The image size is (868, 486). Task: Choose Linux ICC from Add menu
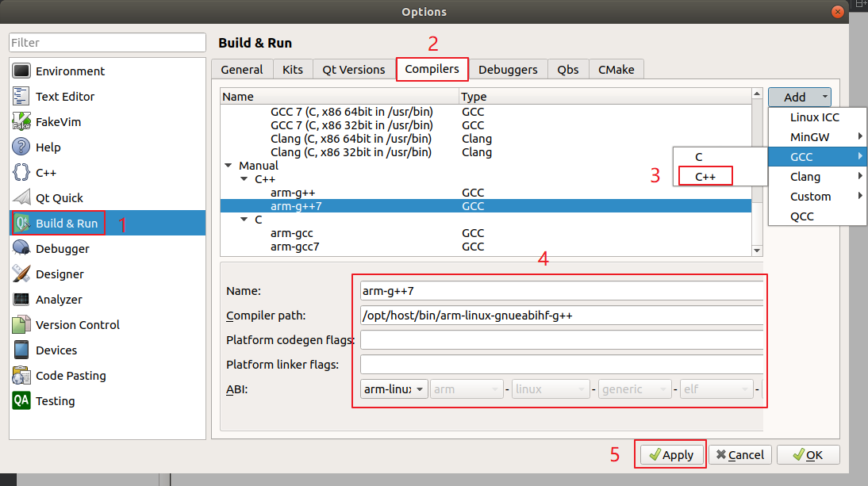pyautogui.click(x=817, y=117)
